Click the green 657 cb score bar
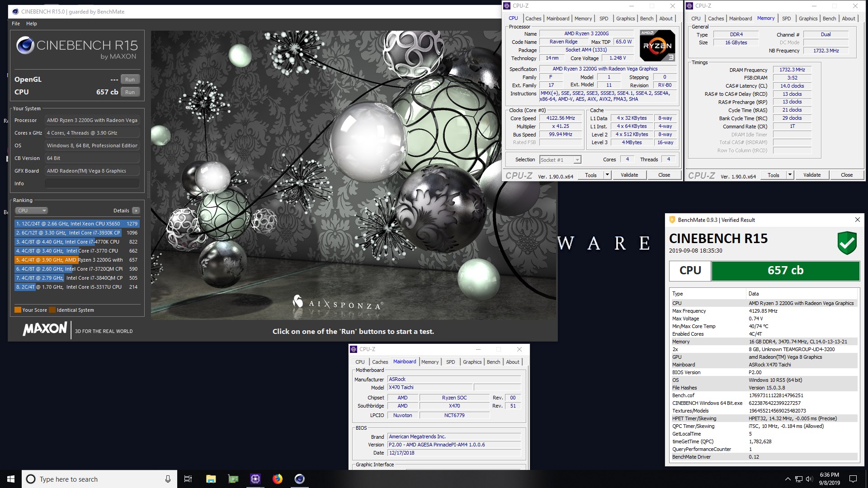The image size is (868, 488). [x=785, y=271]
